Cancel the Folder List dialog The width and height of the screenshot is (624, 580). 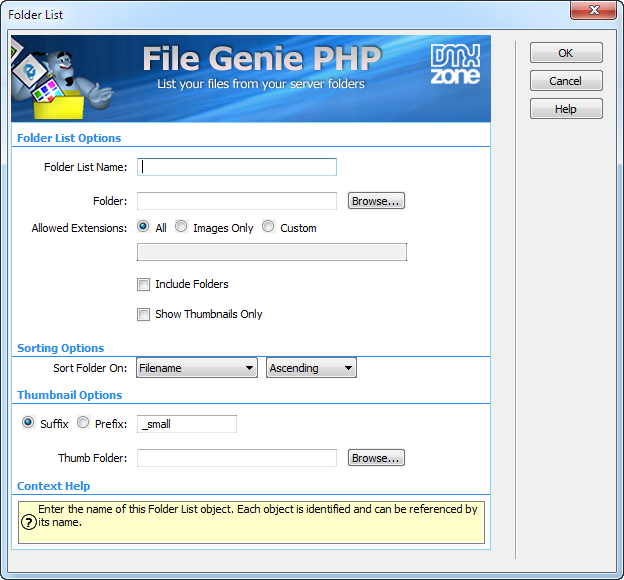(566, 81)
